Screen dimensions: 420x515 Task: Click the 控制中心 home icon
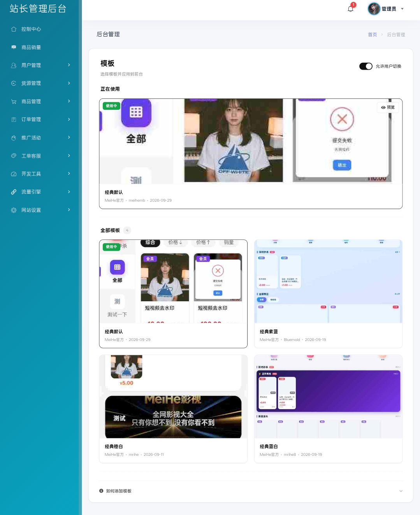tap(14, 29)
